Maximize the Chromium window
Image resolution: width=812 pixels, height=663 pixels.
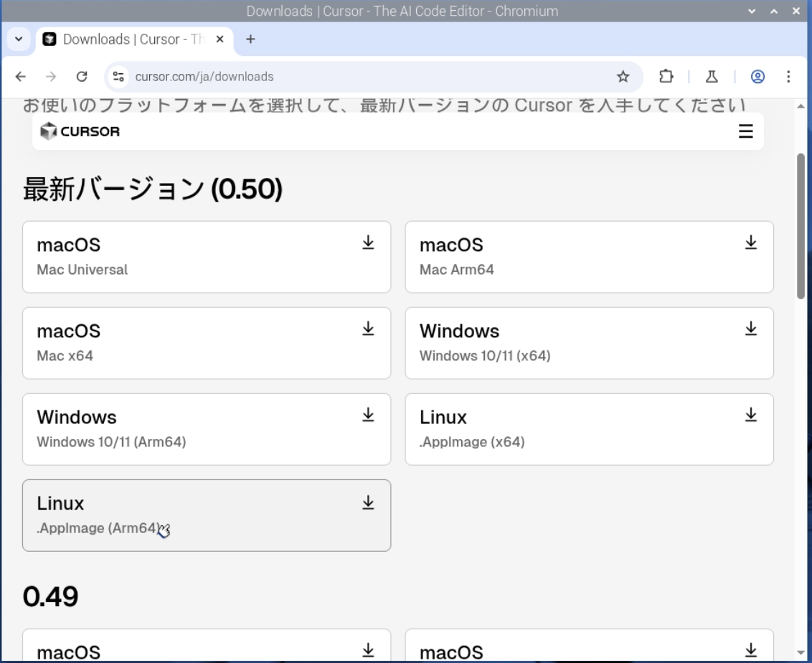[774, 11]
